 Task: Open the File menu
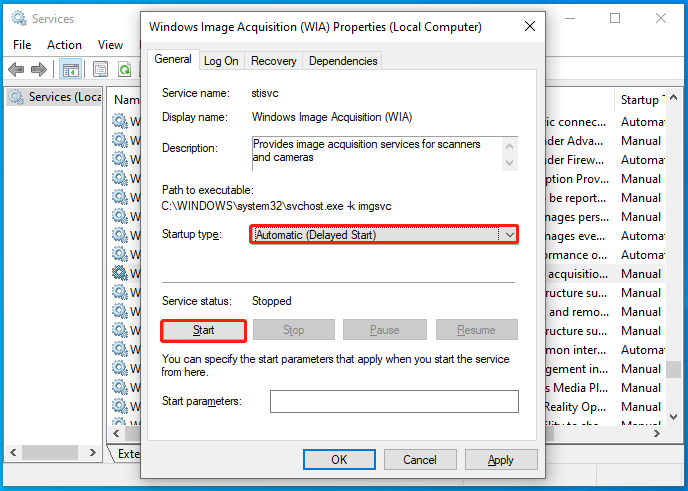(x=22, y=44)
